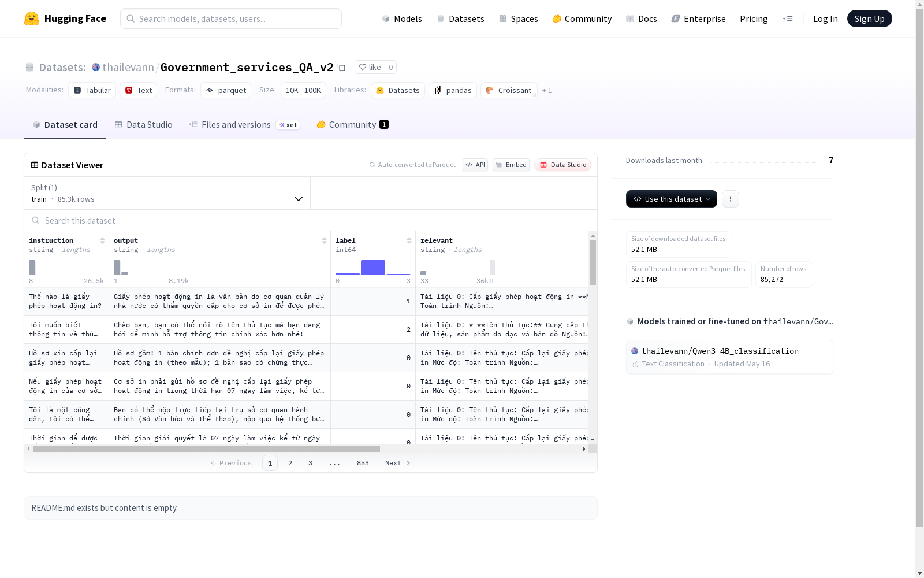Switch to the Dataset card tab
This screenshot has height=578, width=924.
click(65, 125)
